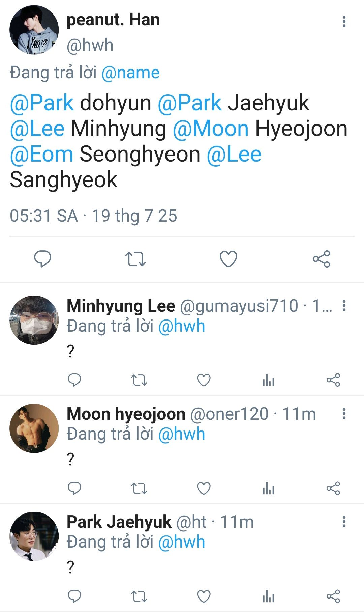
Task: Open the @Eom mention in tweet
Action: (41, 155)
